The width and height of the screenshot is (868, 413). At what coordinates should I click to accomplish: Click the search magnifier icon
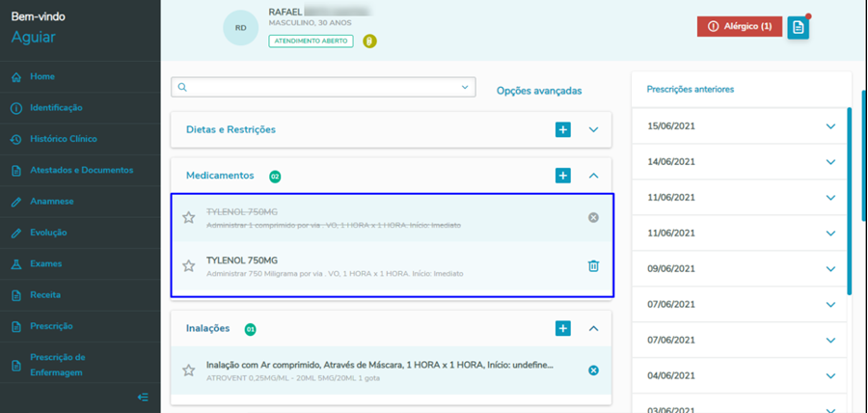(x=182, y=88)
